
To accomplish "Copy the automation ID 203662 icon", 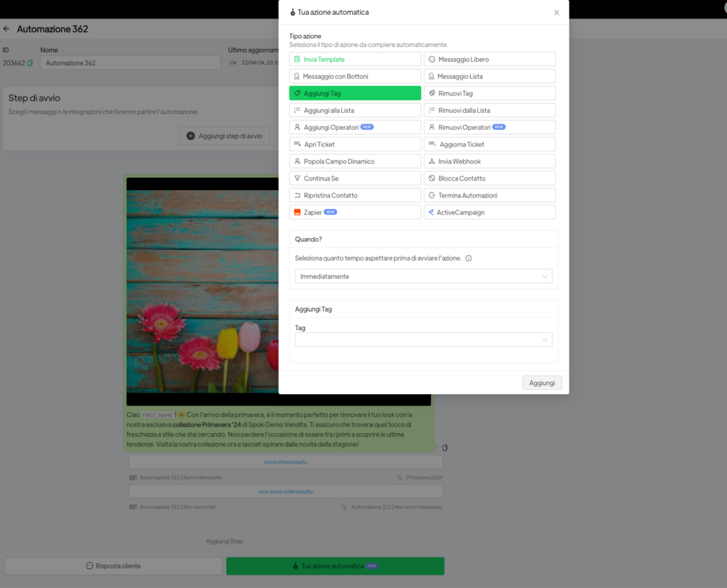I will [30, 63].
